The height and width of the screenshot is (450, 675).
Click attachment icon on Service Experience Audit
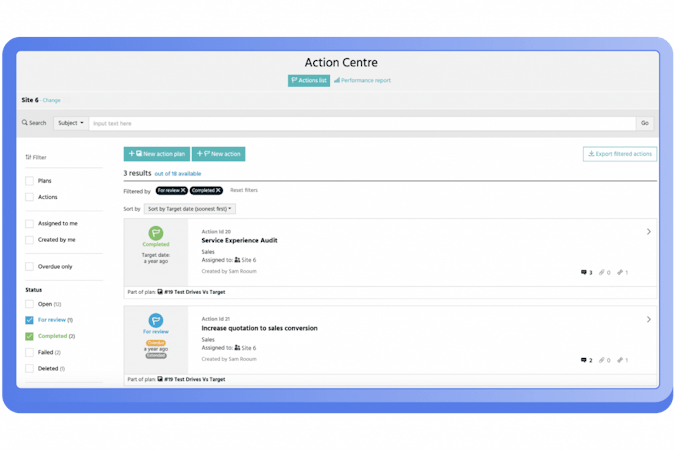(602, 272)
